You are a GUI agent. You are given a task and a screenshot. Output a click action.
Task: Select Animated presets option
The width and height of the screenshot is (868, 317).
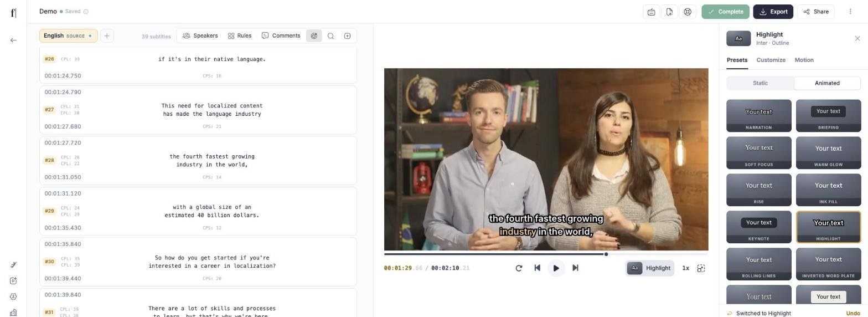coord(827,83)
